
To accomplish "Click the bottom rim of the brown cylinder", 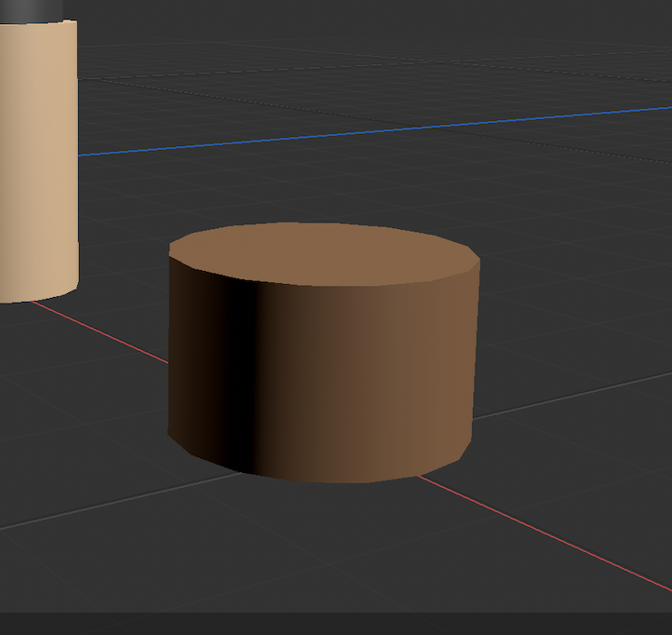I will (326, 480).
